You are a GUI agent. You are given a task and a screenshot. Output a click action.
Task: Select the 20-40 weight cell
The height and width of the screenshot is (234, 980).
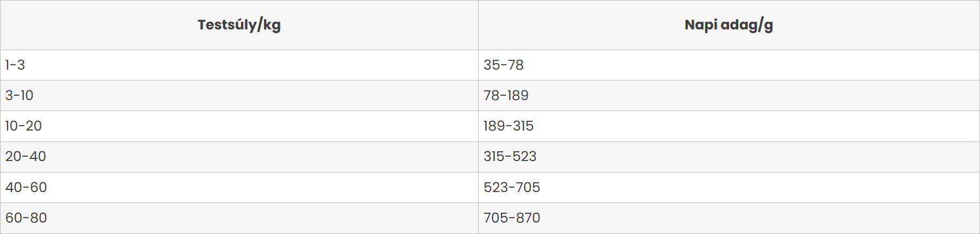[x=239, y=157]
